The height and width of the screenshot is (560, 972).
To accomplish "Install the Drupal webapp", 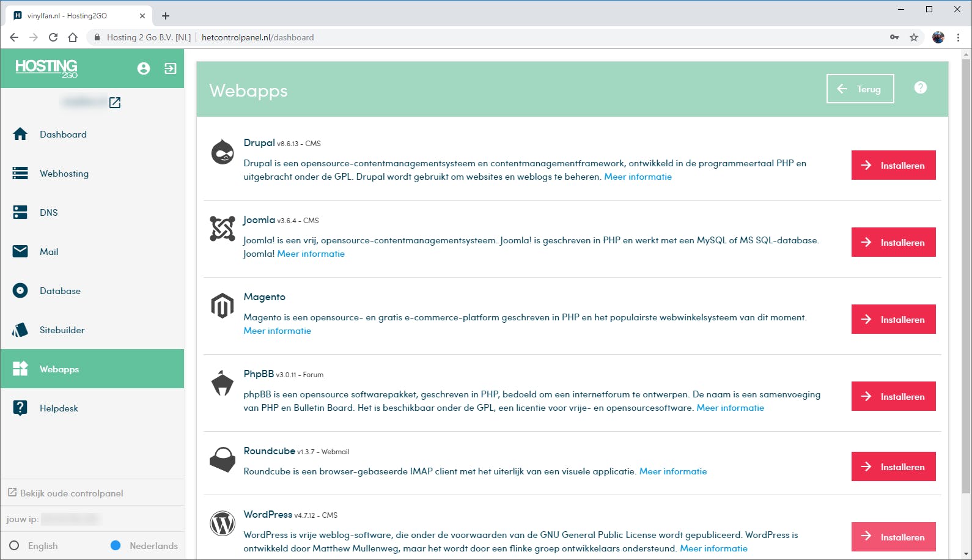I will [893, 165].
